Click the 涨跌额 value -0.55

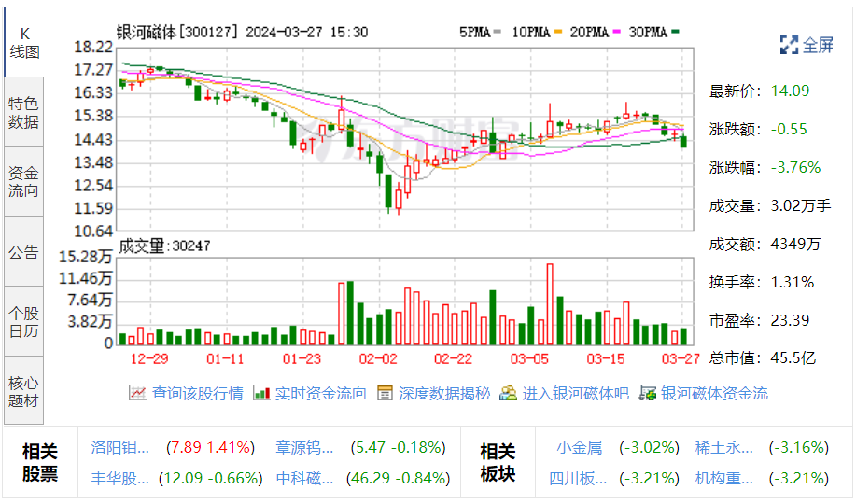[x=789, y=129]
